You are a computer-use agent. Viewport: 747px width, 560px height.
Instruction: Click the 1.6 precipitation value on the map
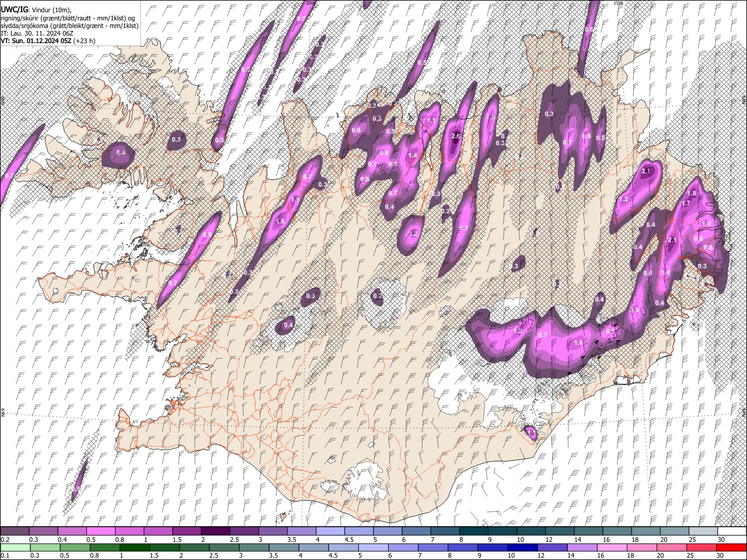click(x=280, y=222)
